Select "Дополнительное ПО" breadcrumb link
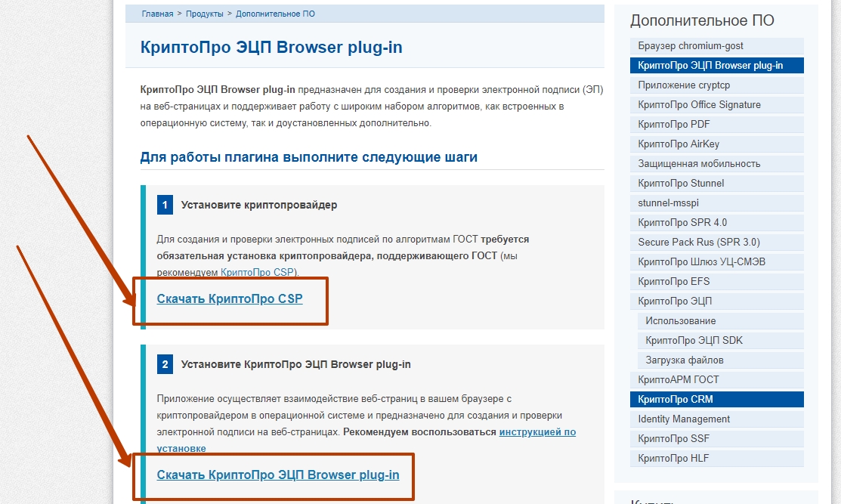 [x=275, y=14]
